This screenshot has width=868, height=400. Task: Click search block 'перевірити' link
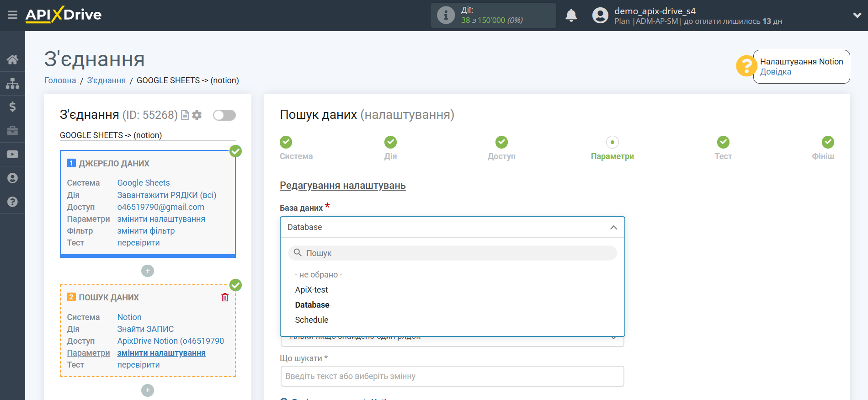(138, 365)
